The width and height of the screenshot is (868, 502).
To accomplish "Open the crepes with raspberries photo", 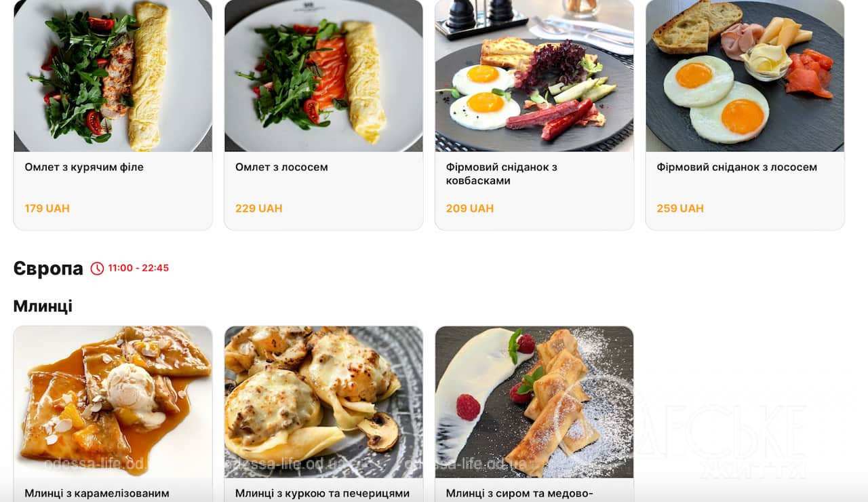I will coord(534,402).
